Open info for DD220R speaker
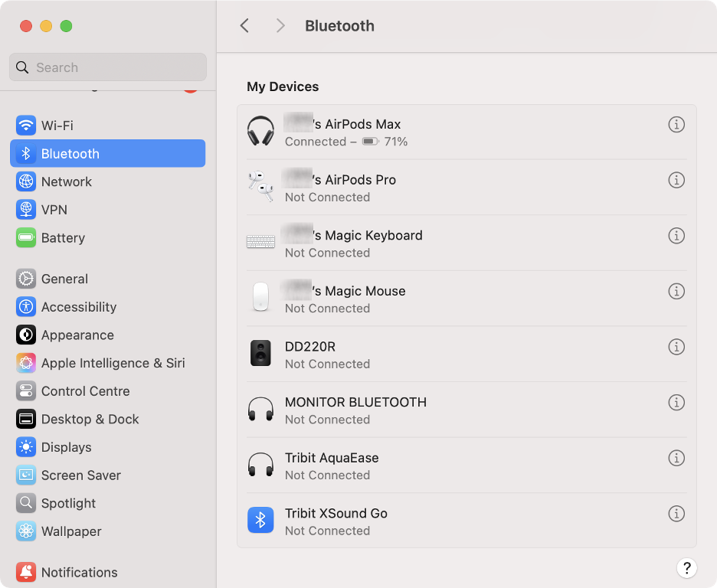717x588 pixels. point(676,347)
